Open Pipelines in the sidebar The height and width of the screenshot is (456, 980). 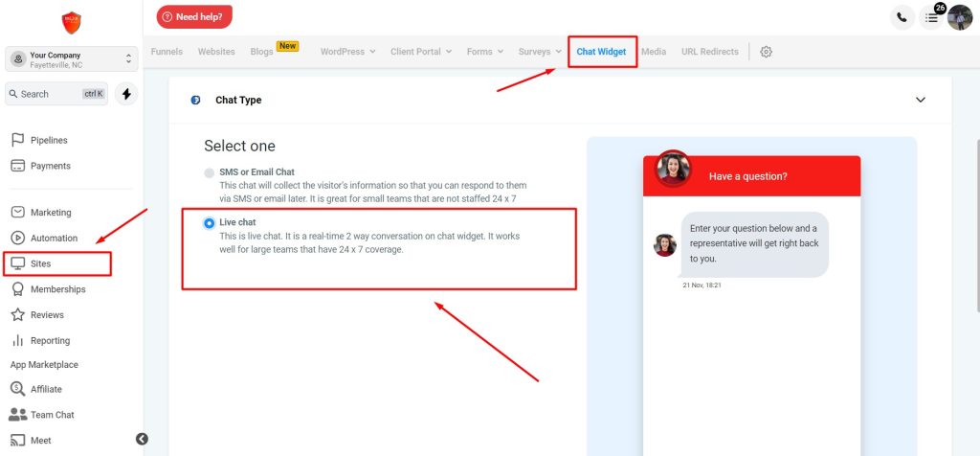tap(49, 140)
